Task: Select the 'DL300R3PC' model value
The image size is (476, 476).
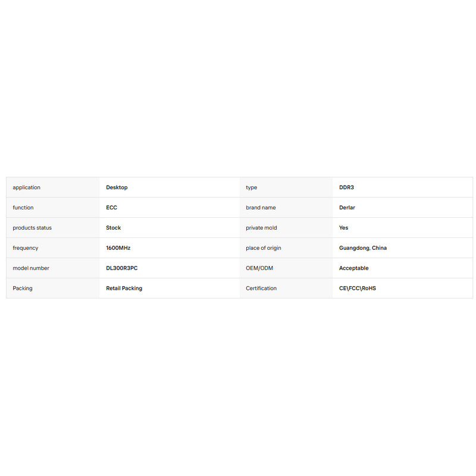Action: coord(122,268)
